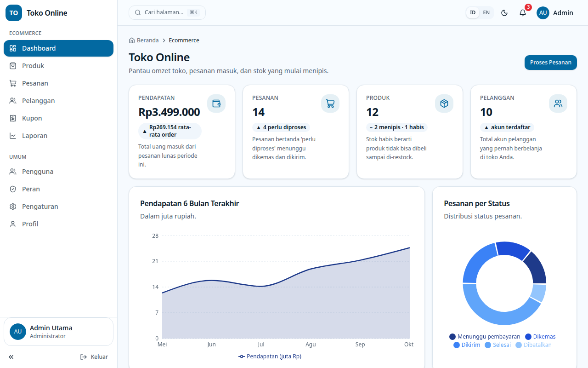Viewport: 588px width, 368px height.
Task: Open Admin Utama profile card
Action: pyautogui.click(x=58, y=332)
